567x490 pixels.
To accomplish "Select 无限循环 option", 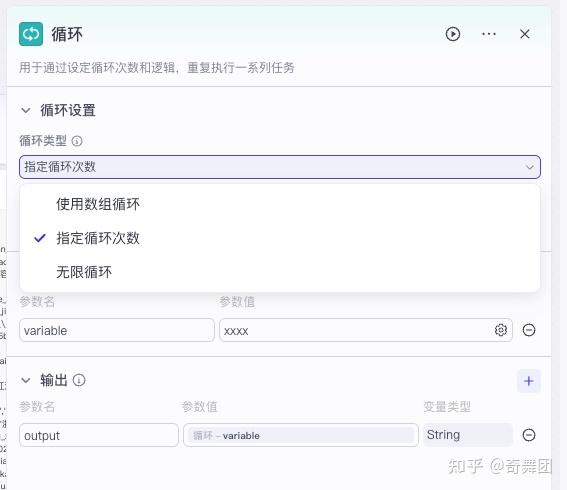I will click(280, 272).
